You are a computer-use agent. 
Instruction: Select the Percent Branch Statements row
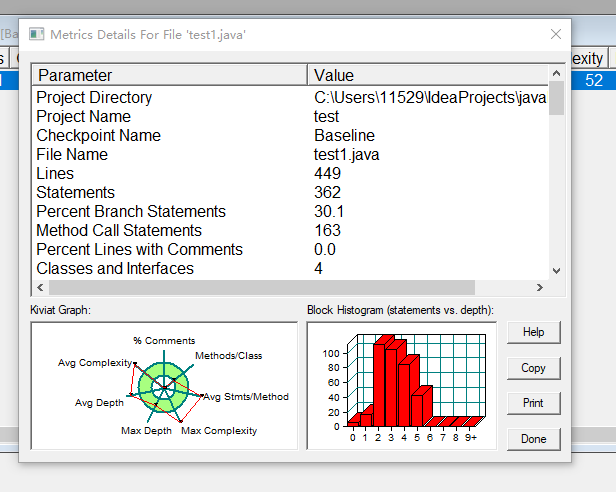coord(290,211)
